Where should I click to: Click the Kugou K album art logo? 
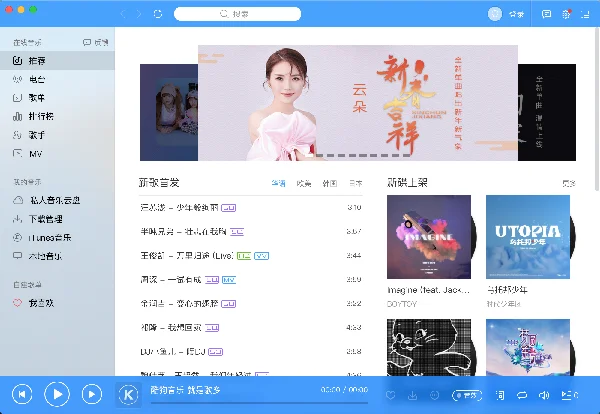point(129,394)
